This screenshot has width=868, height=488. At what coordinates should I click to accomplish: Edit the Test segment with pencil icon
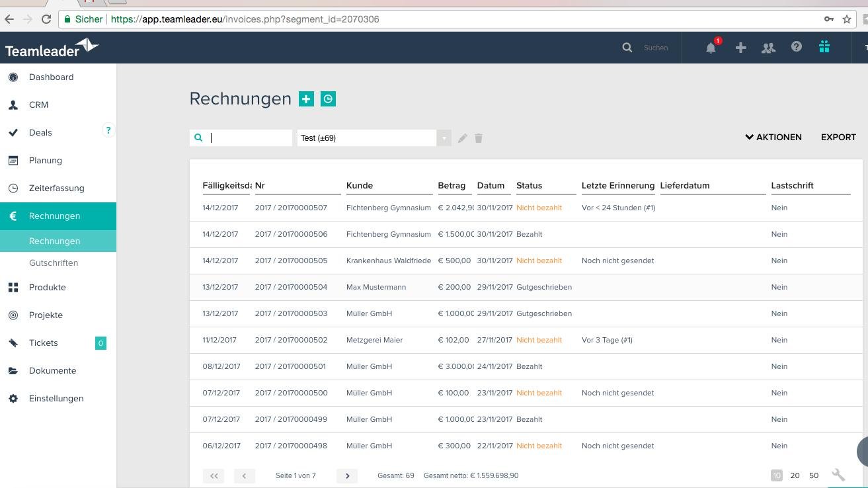point(463,138)
